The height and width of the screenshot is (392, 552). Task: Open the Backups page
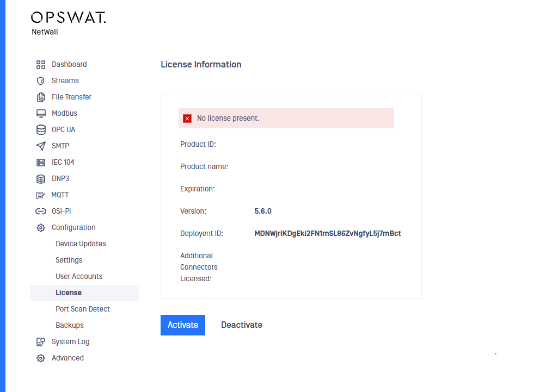coord(70,325)
